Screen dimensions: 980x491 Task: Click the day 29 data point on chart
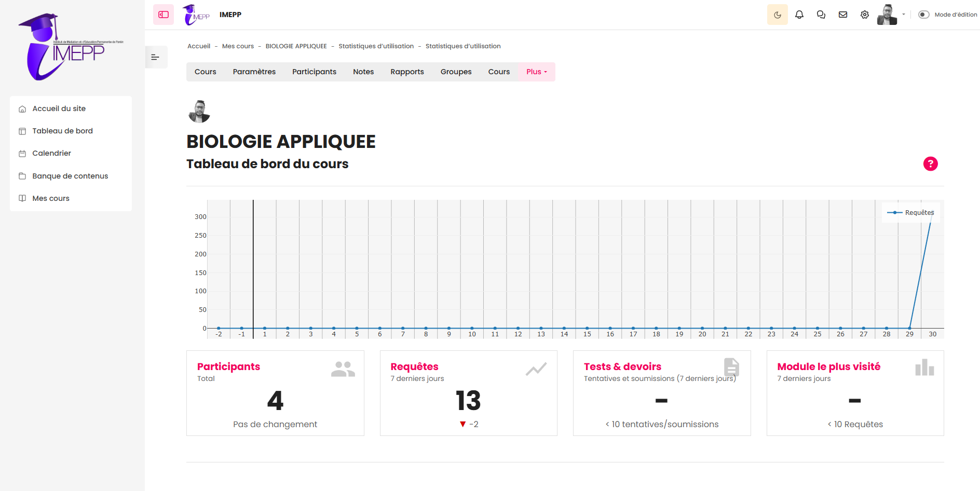[909, 328]
